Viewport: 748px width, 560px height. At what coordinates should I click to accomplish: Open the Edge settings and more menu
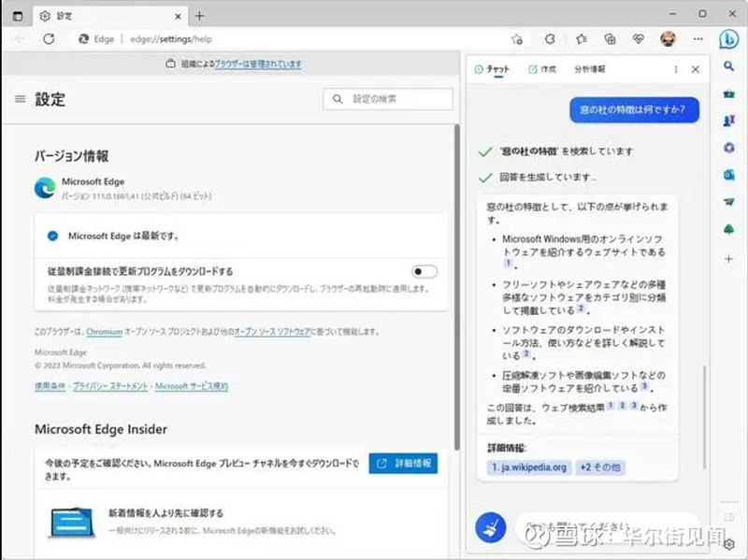click(x=698, y=39)
